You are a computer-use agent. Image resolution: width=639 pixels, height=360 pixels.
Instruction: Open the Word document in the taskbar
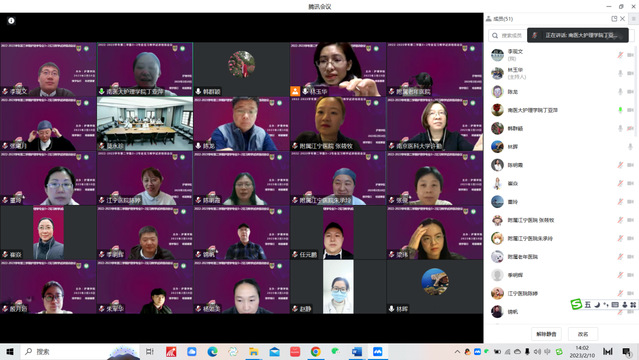[x=357, y=351]
